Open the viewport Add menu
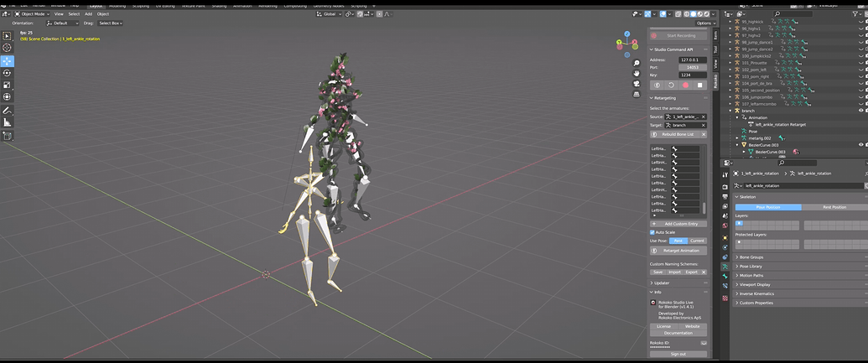 (x=89, y=14)
